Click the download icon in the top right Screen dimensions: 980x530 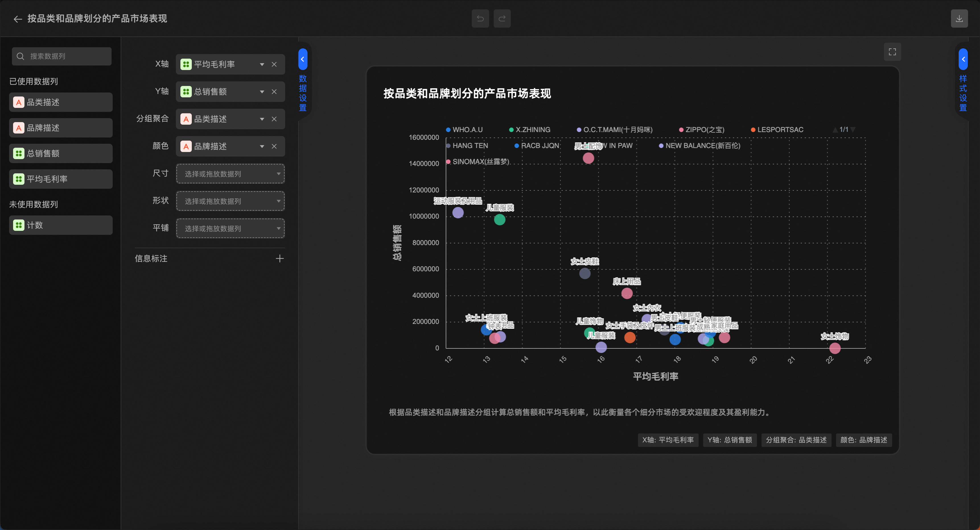[960, 18]
